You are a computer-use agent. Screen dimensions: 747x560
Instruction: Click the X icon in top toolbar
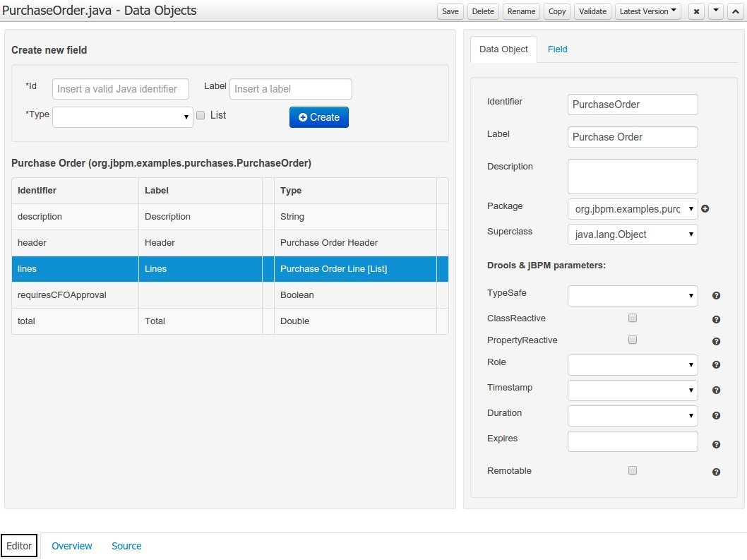(696, 11)
